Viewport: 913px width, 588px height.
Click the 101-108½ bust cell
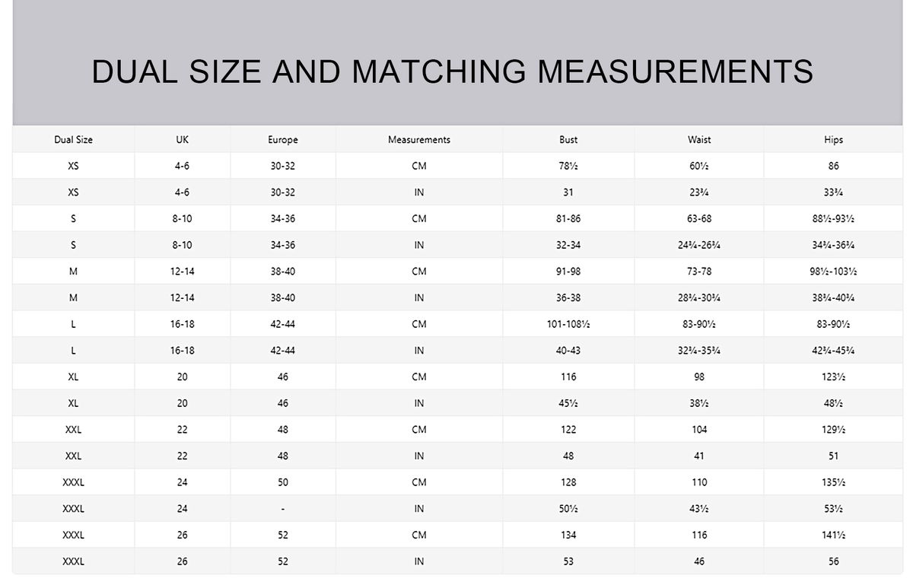click(x=568, y=324)
